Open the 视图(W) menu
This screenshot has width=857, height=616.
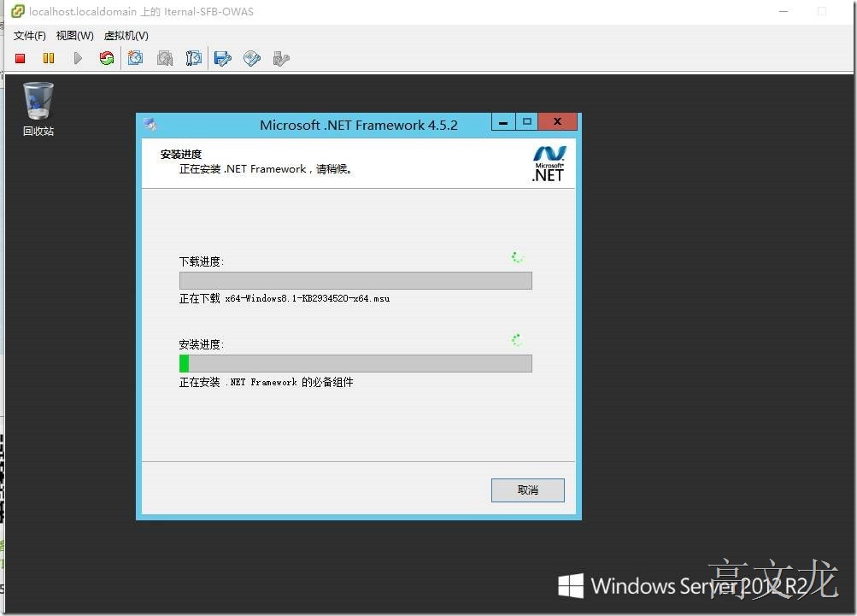75,36
